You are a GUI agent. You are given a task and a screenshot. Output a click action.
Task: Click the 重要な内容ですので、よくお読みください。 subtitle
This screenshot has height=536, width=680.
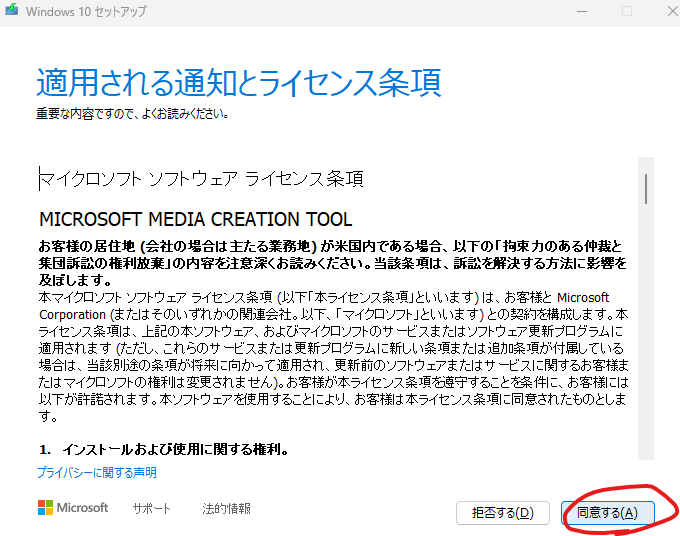[x=133, y=114]
